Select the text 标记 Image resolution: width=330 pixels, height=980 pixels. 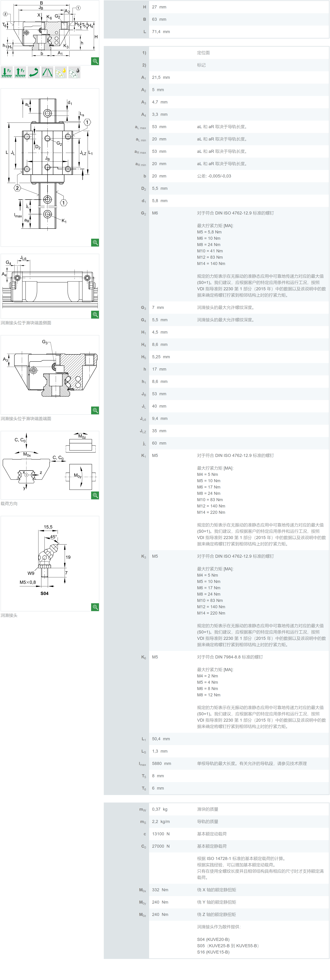201,65
